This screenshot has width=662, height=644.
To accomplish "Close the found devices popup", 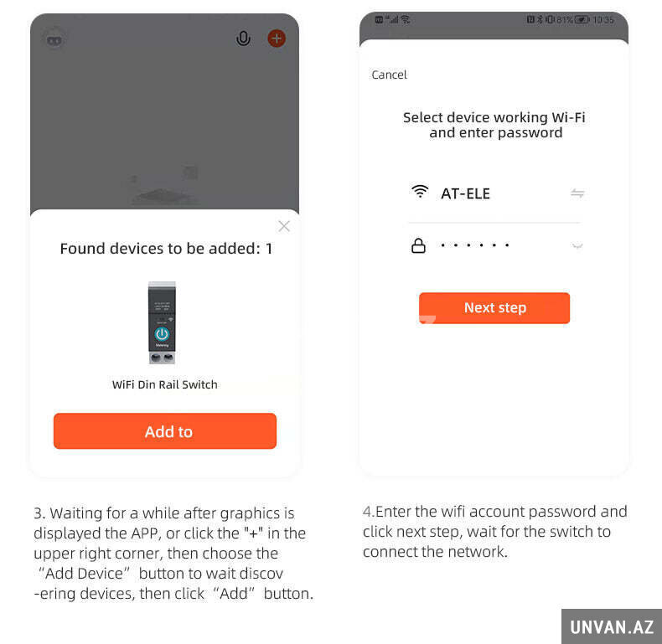I will click(x=284, y=227).
